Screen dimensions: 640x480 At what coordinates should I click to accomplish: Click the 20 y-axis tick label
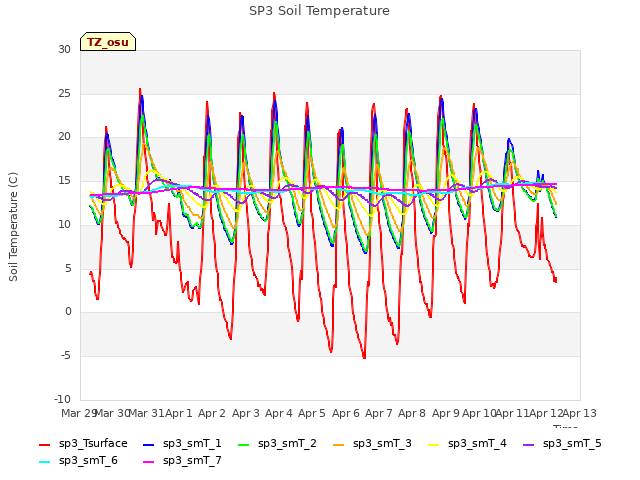click(64, 137)
